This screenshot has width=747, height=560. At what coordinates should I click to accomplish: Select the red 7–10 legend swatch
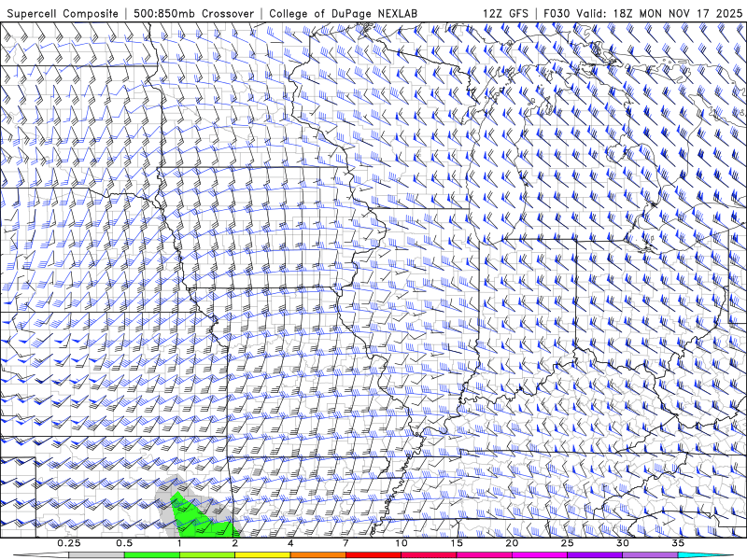click(x=373, y=555)
